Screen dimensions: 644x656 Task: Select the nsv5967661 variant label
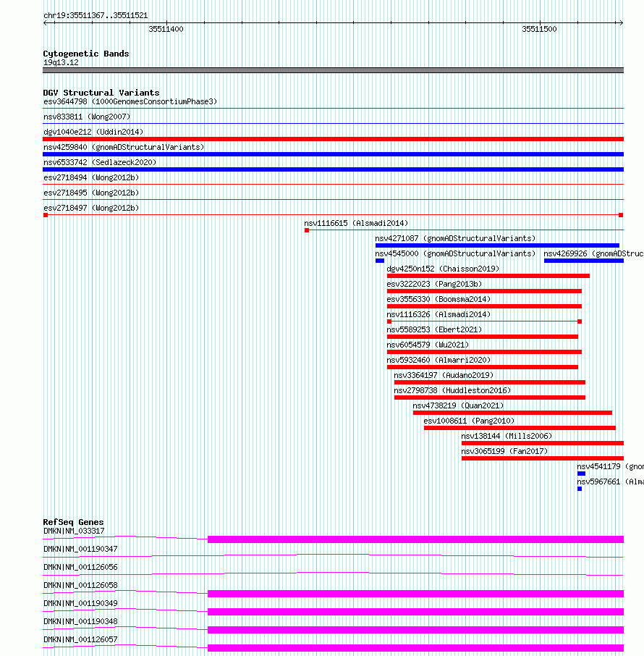(x=610, y=482)
